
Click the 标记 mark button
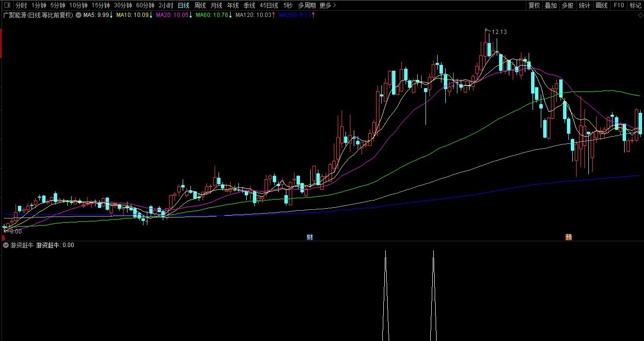click(635, 6)
